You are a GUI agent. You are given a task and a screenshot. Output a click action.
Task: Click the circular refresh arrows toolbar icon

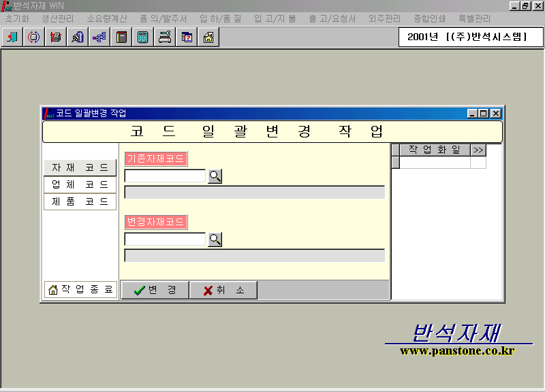33,37
